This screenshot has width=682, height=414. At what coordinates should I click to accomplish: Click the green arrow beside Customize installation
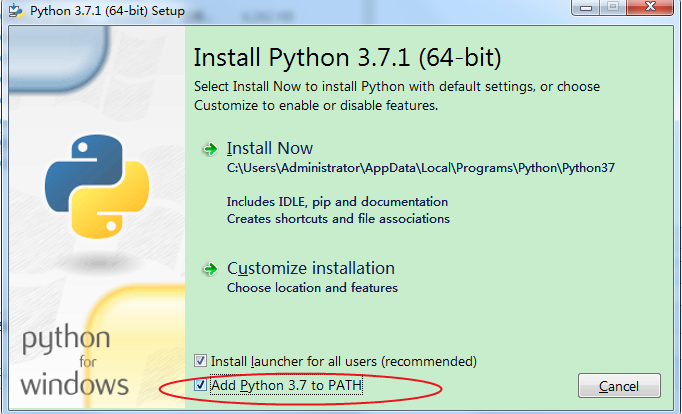211,269
